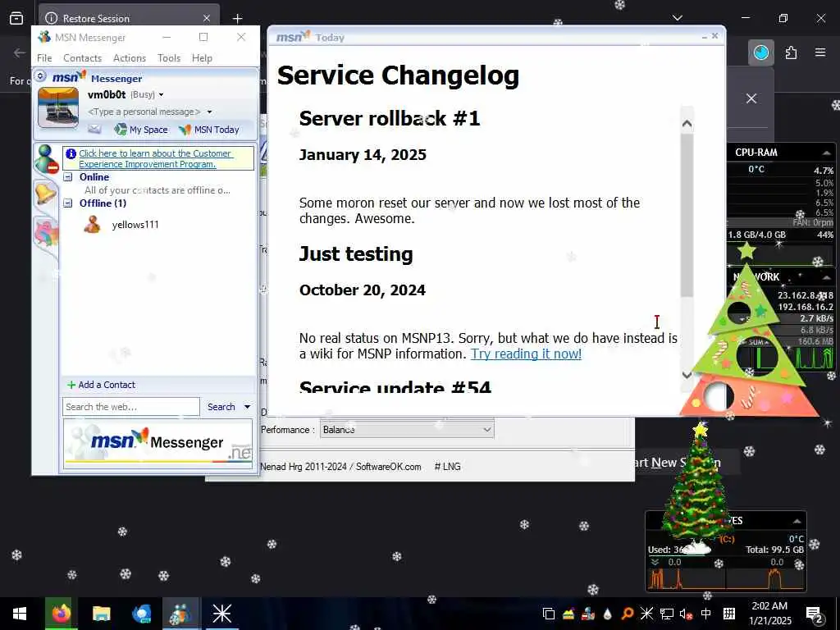The image size is (840, 630).
Task: Open the notification center icon
Action: [x=815, y=614]
